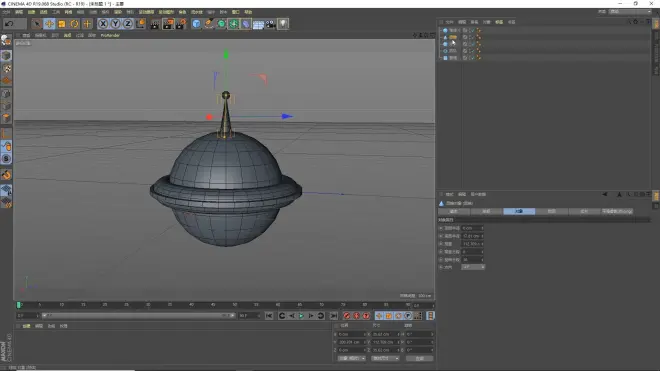
Task: Switch to the Phong tab in attributes
Action: (x=617, y=211)
